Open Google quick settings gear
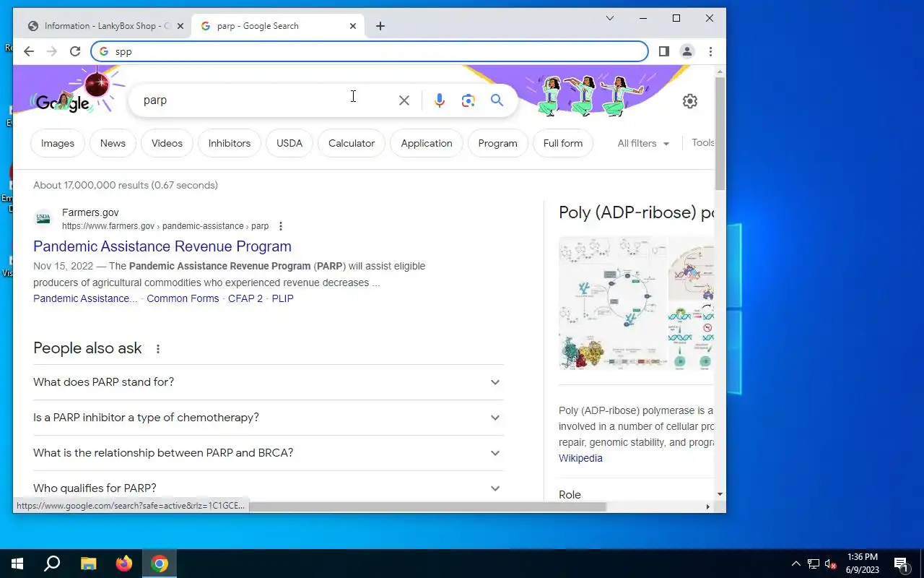 690,101
